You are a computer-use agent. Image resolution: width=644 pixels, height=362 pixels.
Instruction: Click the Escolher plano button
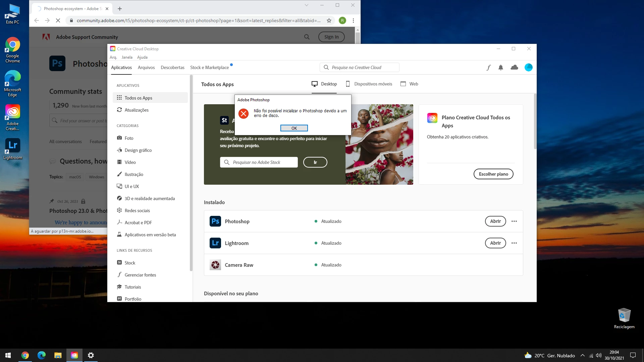click(x=493, y=174)
